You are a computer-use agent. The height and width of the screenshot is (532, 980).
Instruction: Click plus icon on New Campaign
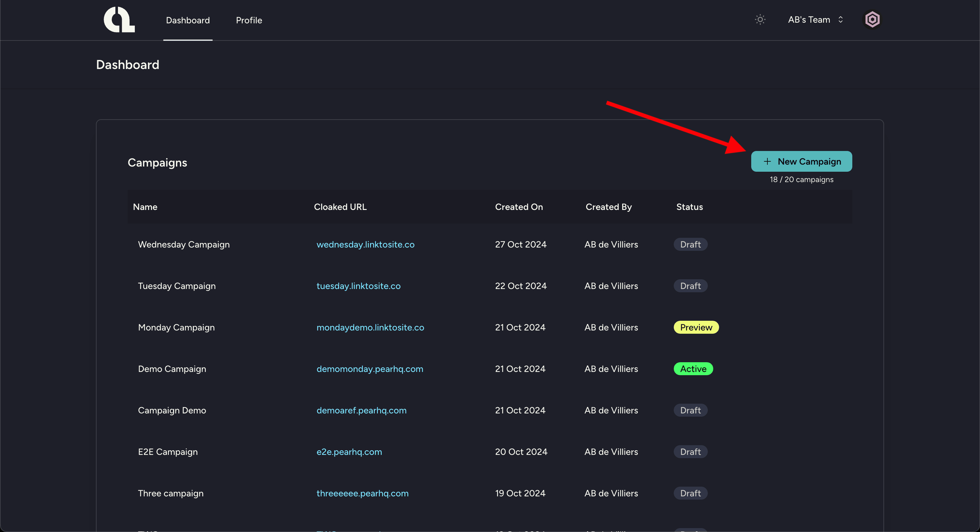click(x=767, y=161)
